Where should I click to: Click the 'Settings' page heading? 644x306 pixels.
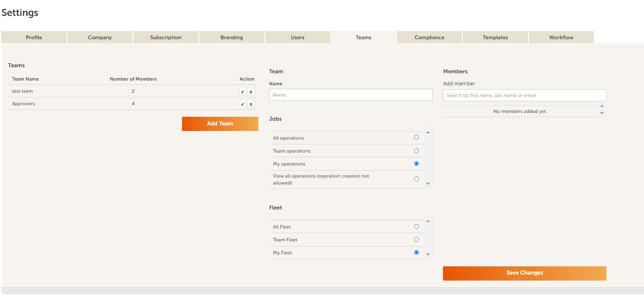[20, 13]
